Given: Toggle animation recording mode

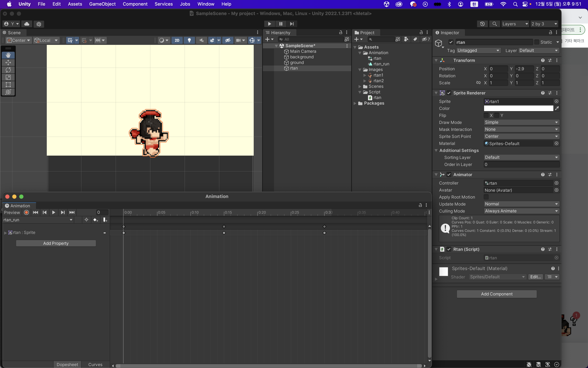Looking at the screenshot, I should pos(26,212).
